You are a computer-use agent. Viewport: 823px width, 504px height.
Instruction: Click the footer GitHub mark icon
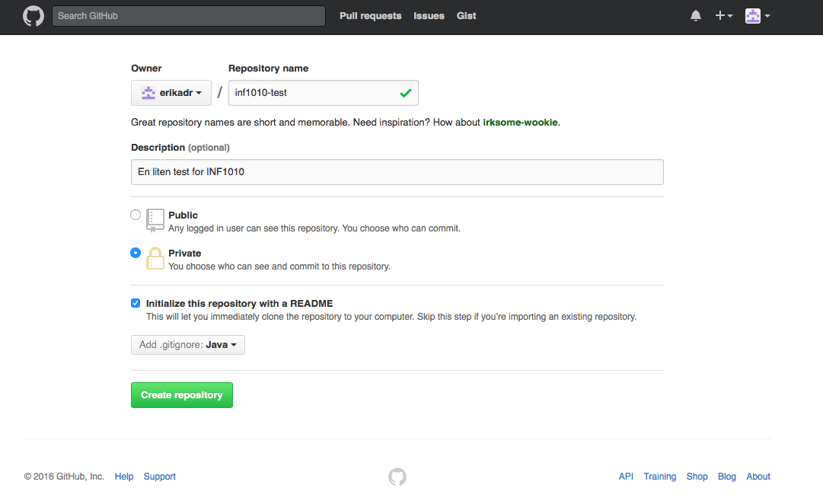pos(397,477)
